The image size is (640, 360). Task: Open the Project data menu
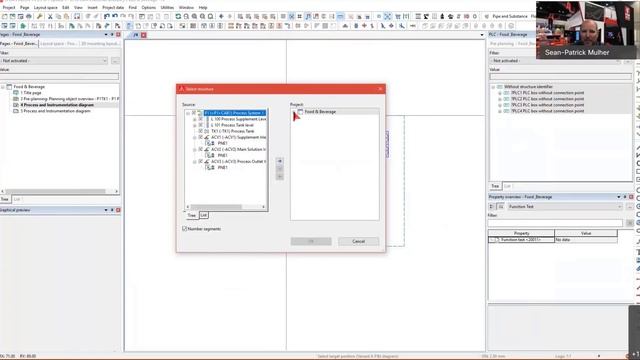113,7
